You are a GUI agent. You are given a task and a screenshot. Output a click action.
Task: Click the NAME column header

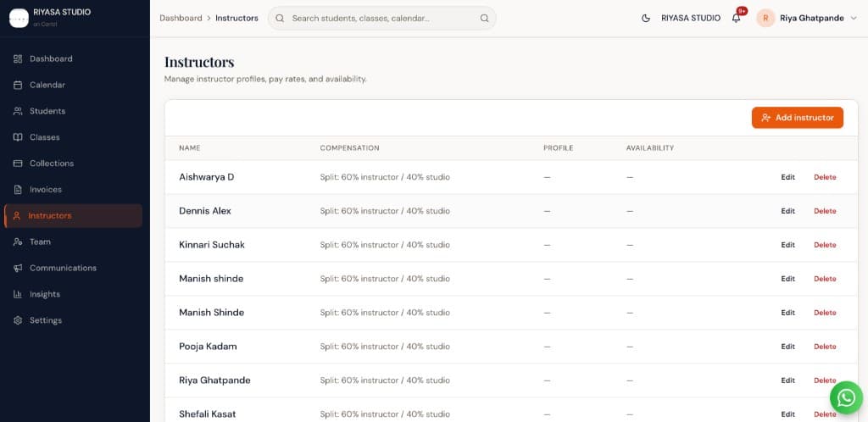(189, 148)
